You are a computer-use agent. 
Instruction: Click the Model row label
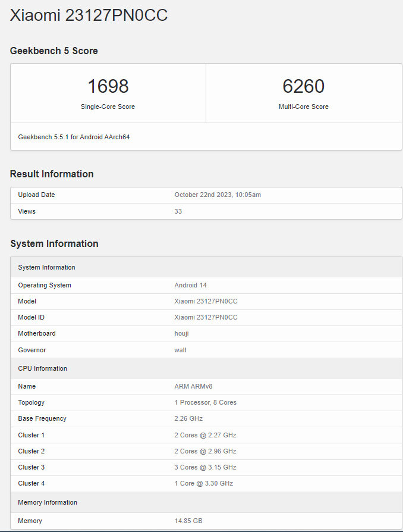[27, 301]
